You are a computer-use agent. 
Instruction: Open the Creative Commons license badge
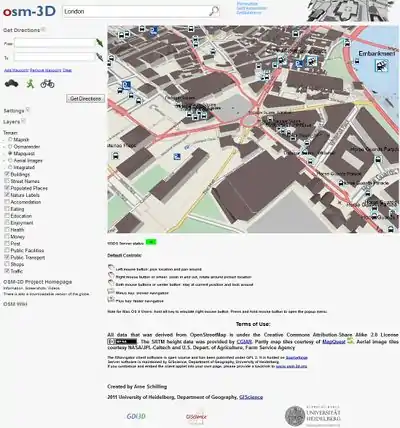coord(122,342)
